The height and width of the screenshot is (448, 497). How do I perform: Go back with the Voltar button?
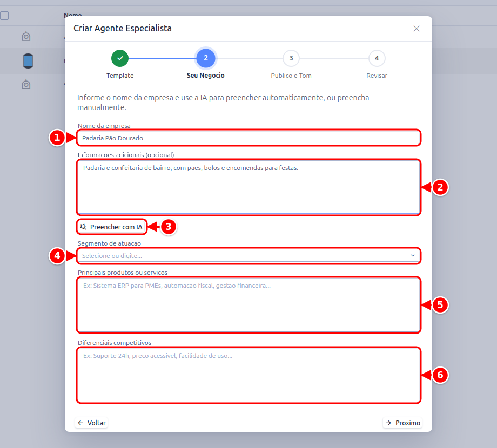point(91,423)
